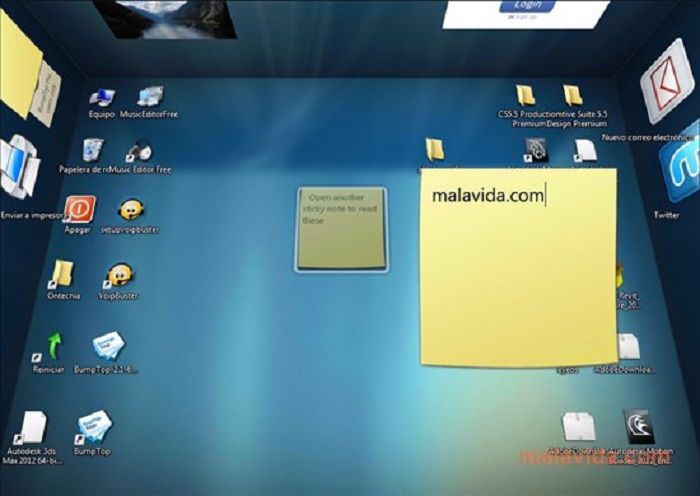The image size is (700, 496).
Task: Click the Enviar a impresora printer icon
Action: pyautogui.click(x=19, y=167)
